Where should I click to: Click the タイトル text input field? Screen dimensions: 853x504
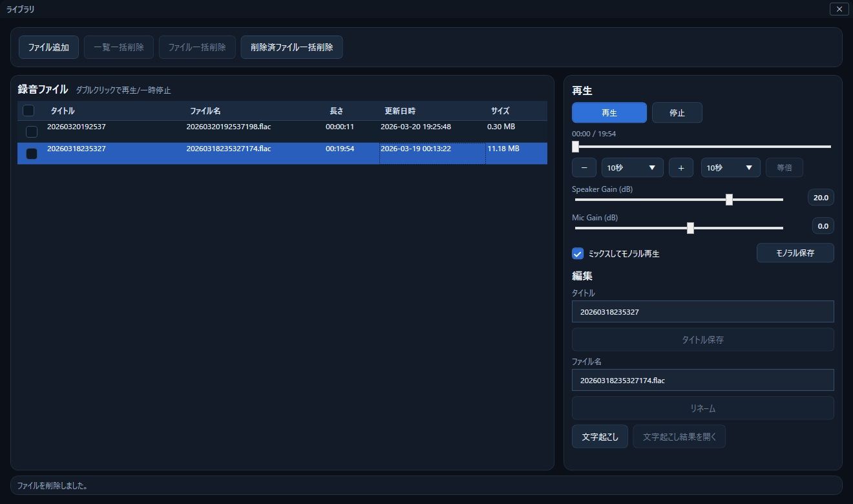[702, 312]
